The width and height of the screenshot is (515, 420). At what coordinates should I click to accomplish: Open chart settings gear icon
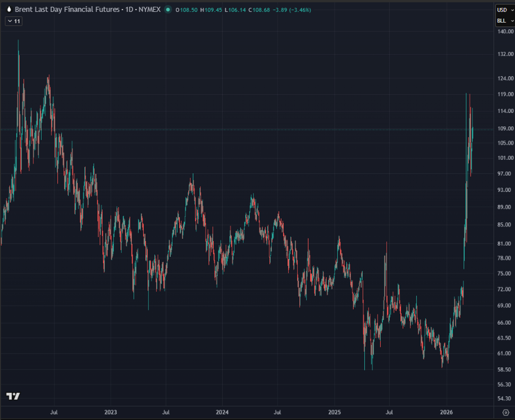(506, 413)
